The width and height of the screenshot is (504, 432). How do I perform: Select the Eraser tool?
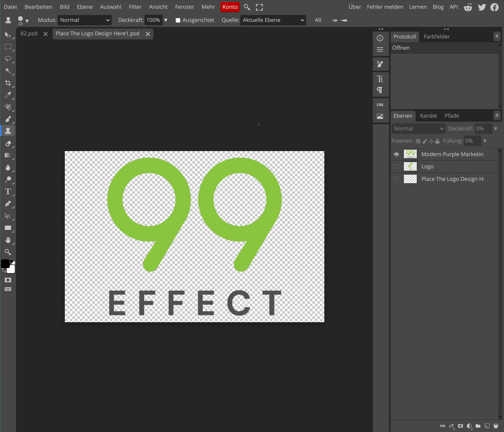(8, 144)
